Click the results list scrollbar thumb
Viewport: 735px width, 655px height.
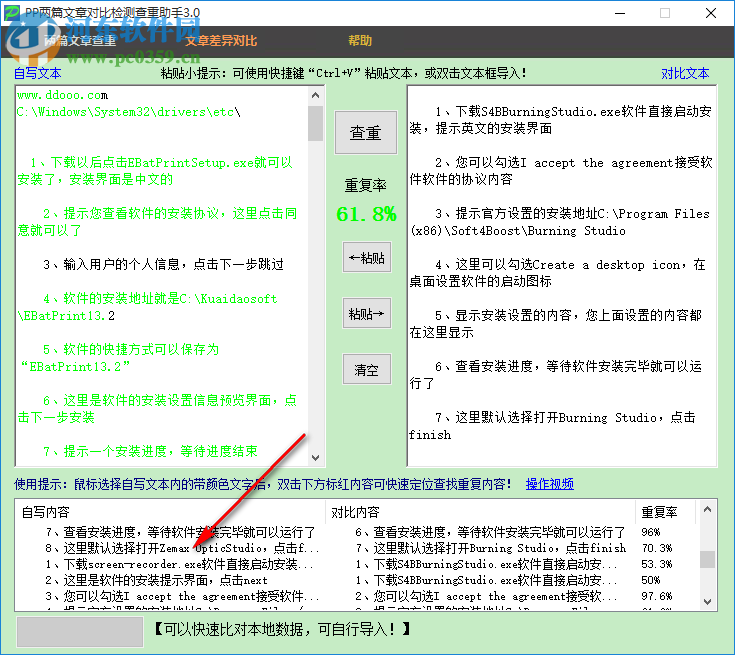tap(707, 559)
